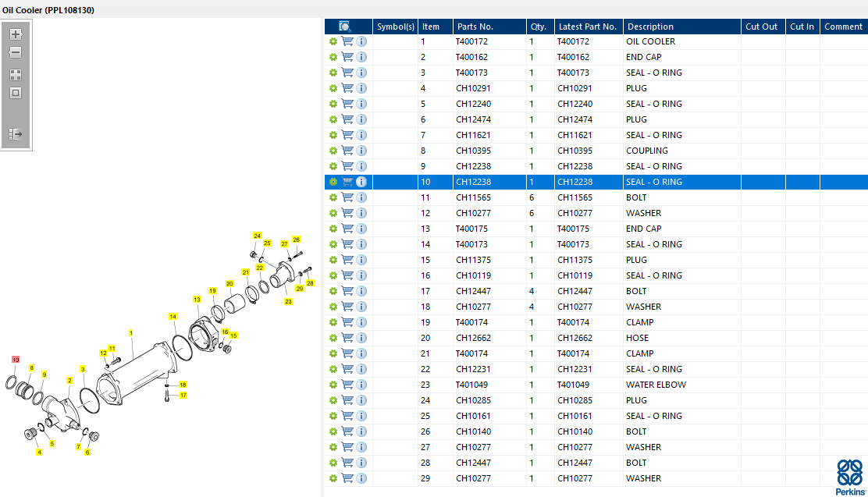Select callout 13 end cap in diagram
This screenshot has height=497, width=868.
(197, 300)
